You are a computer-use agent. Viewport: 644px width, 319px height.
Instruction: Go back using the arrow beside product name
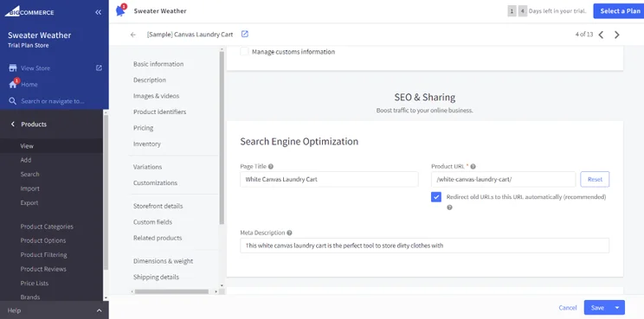click(132, 35)
